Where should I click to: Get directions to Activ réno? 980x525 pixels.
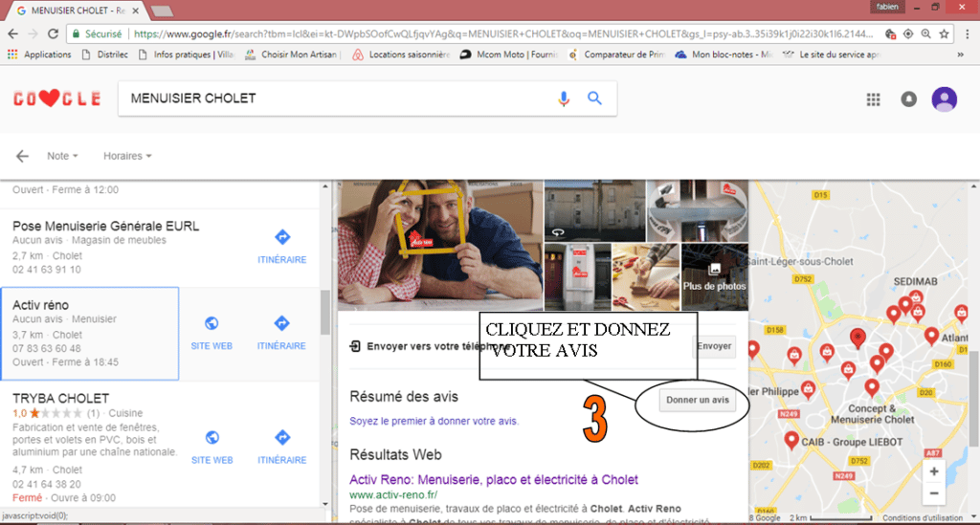pyautogui.click(x=282, y=323)
